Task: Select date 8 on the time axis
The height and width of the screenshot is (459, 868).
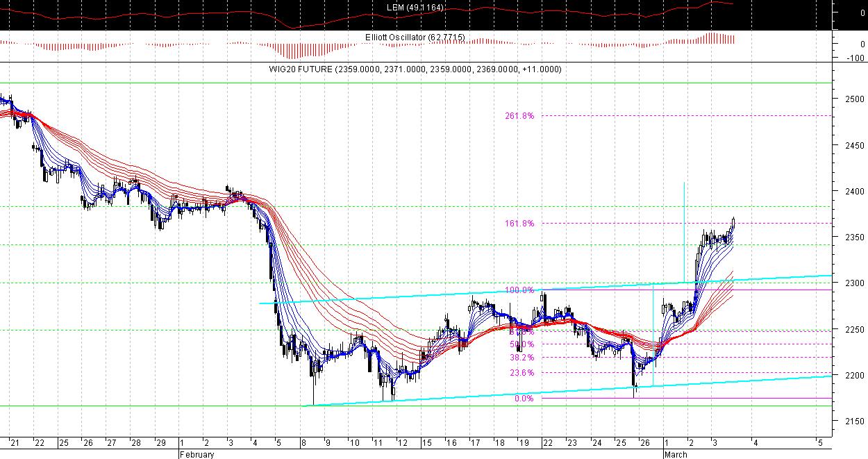Action: click(x=305, y=443)
